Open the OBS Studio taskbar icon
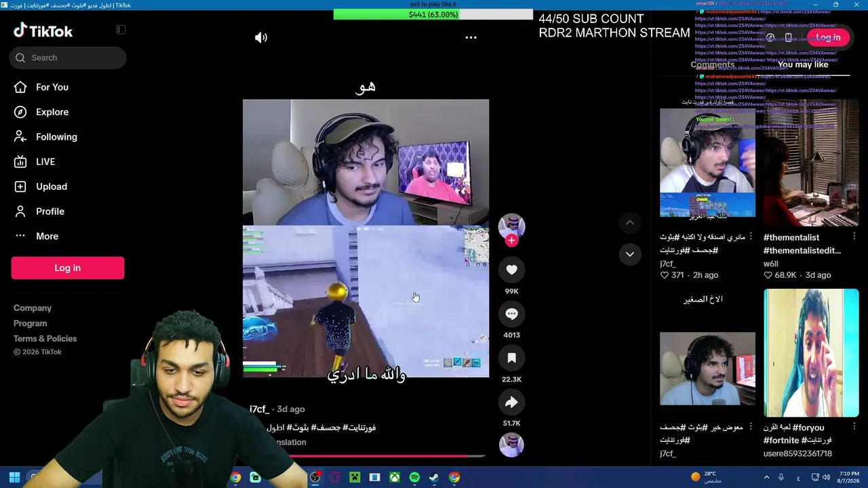The image size is (868, 488). click(315, 477)
